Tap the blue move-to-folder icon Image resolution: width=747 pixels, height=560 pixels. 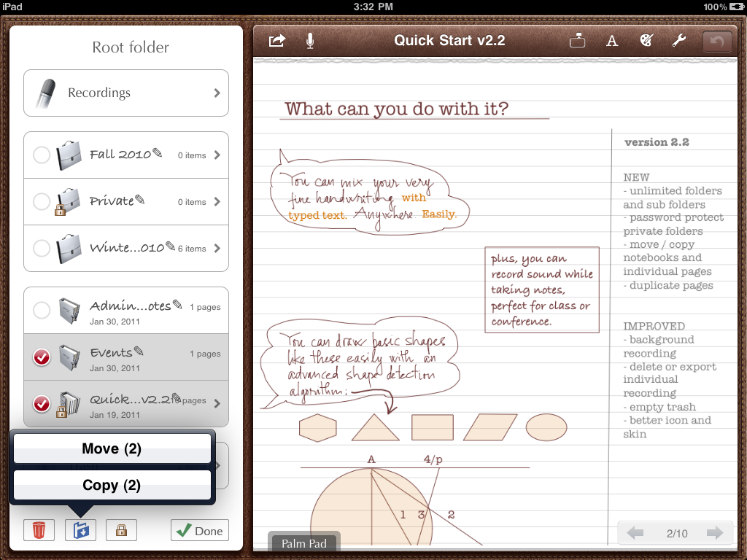point(80,530)
